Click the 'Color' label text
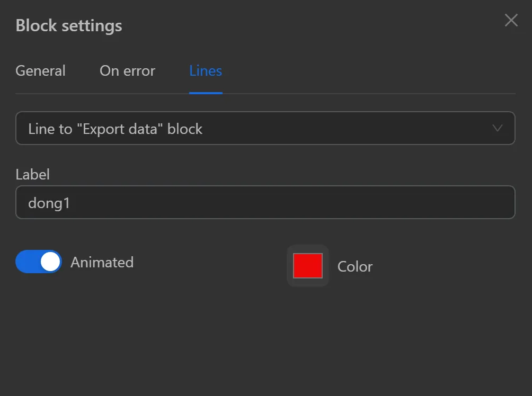This screenshot has width=532, height=396. 354,266
